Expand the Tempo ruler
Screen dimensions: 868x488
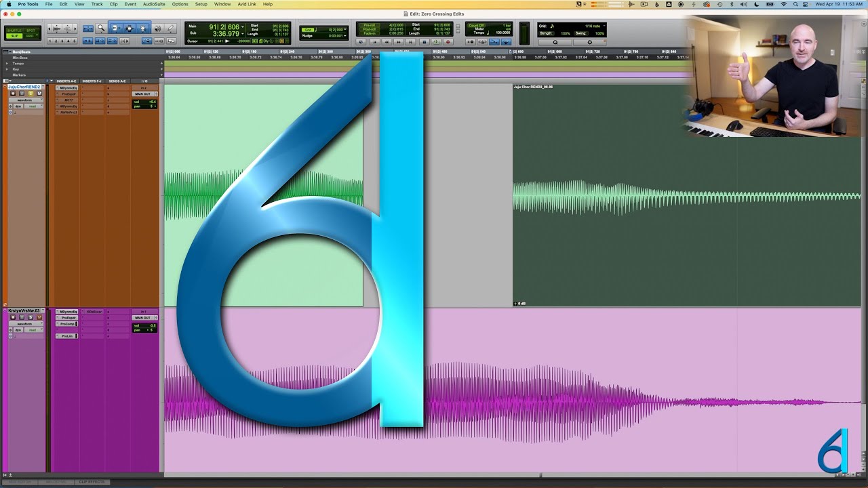7,64
